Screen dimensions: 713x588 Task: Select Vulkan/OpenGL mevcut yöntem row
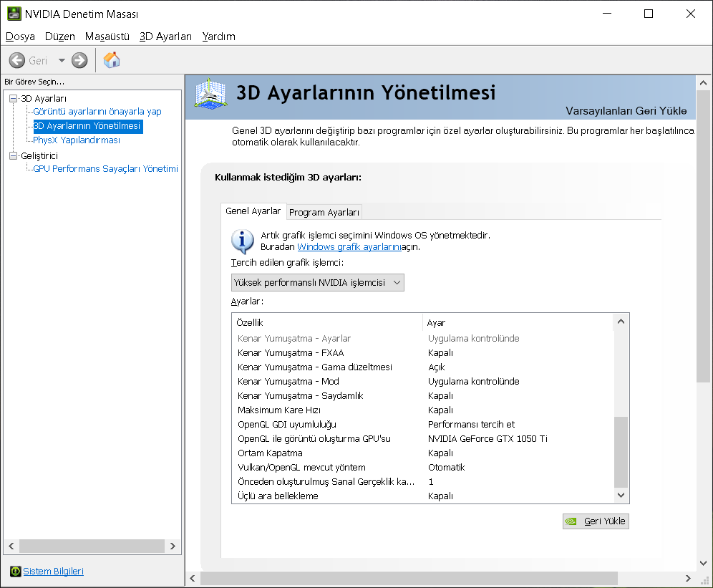[423, 468]
